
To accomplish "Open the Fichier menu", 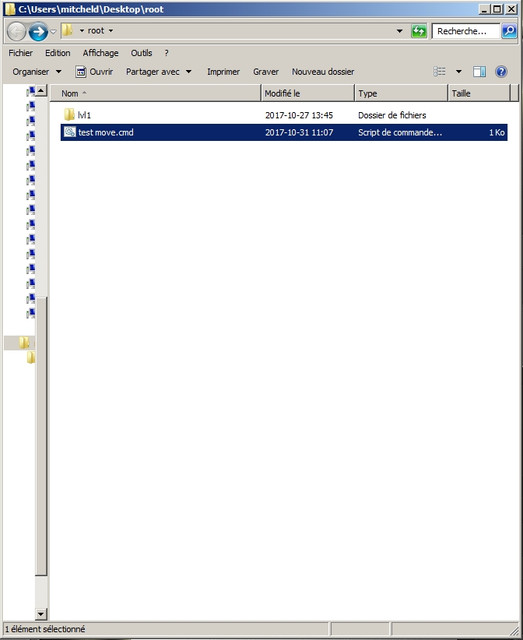I will [x=20, y=53].
